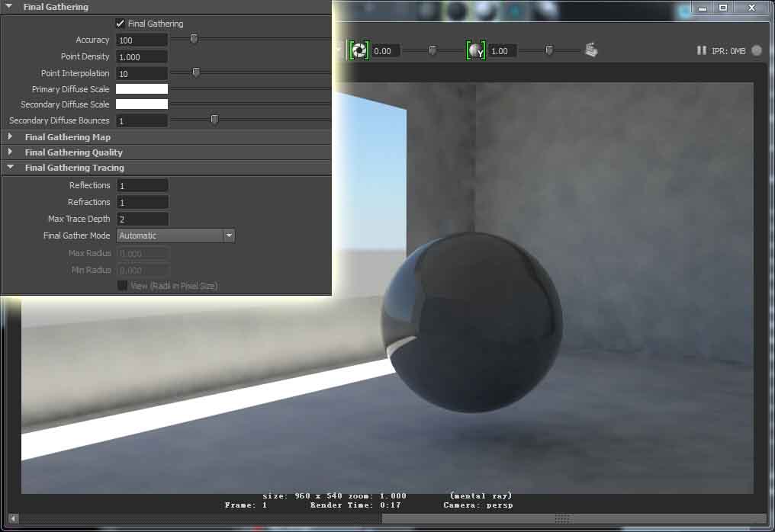Click the 'Render Time: 0:17' text

point(355,505)
